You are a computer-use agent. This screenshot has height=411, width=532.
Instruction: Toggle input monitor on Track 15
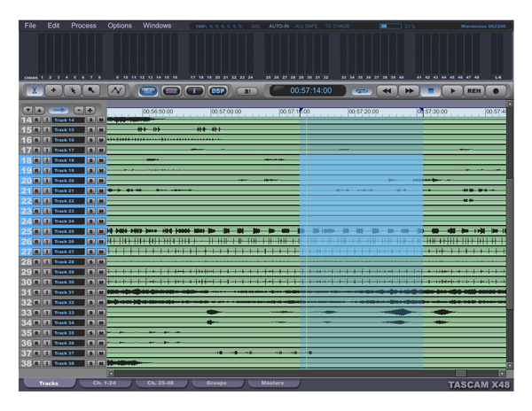[47, 130]
